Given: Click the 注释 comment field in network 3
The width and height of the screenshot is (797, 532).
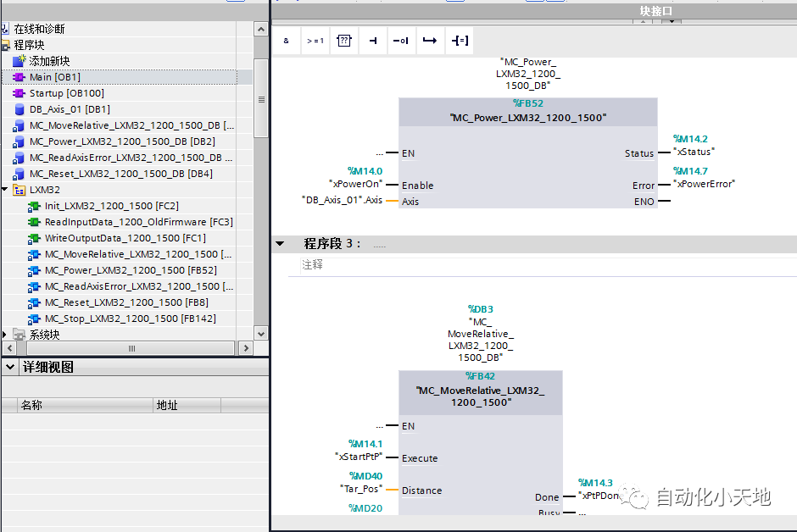Looking at the screenshot, I should coord(313,265).
